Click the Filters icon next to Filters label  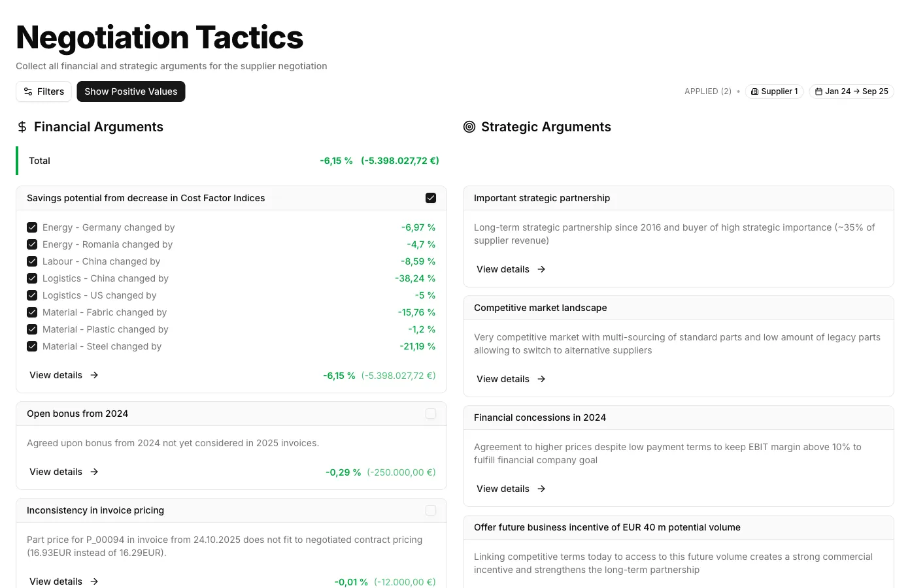[x=27, y=91]
